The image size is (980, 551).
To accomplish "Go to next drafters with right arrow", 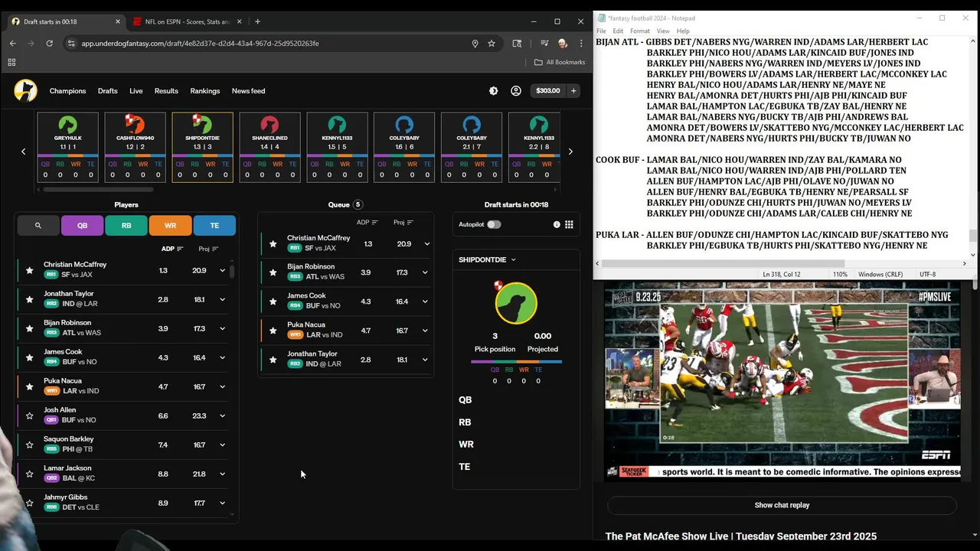I will coord(570,152).
